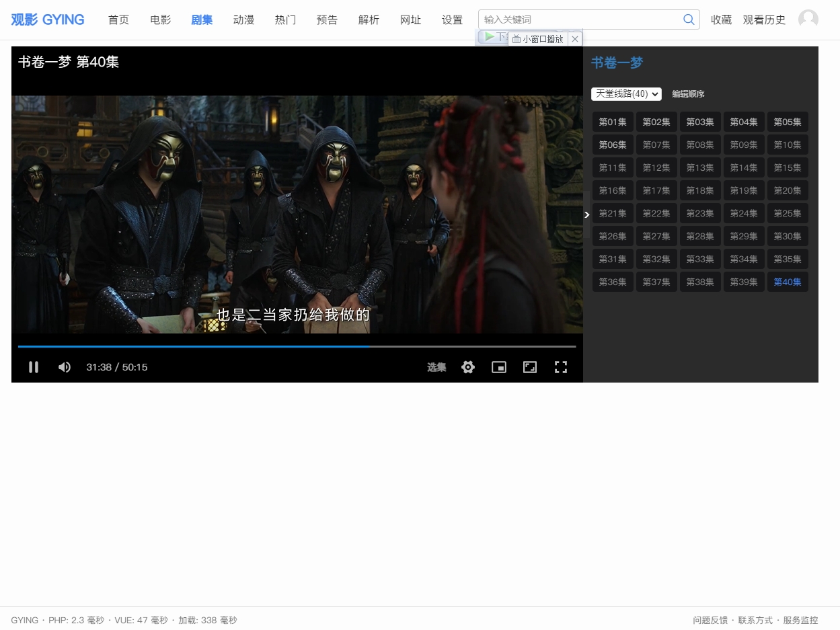Open 问题反馈 feedback link
The image size is (840, 630).
point(710,620)
